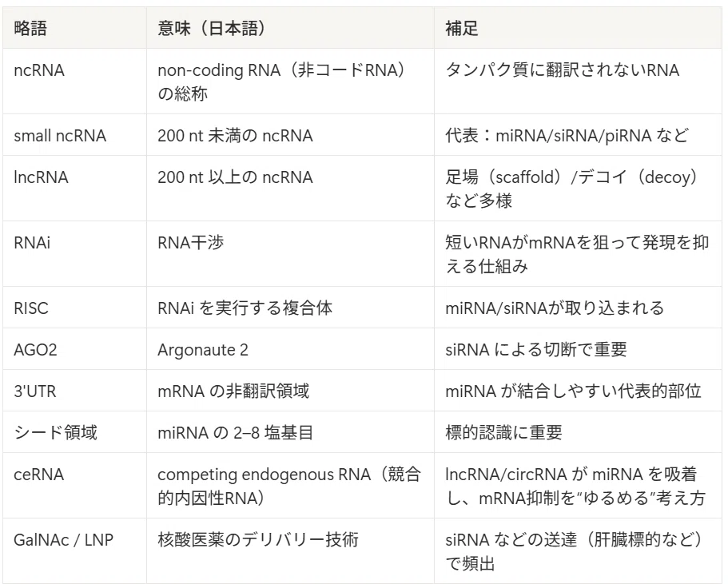Image resolution: width=728 pixels, height=584 pixels.
Task: Select the 3'UTR cell
Action: click(75, 391)
